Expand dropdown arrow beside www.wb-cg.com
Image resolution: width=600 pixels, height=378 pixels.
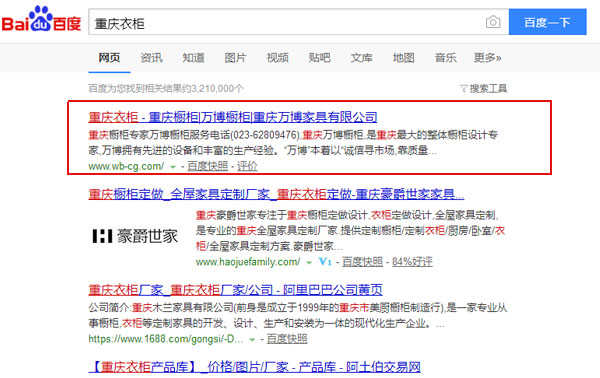pos(173,167)
